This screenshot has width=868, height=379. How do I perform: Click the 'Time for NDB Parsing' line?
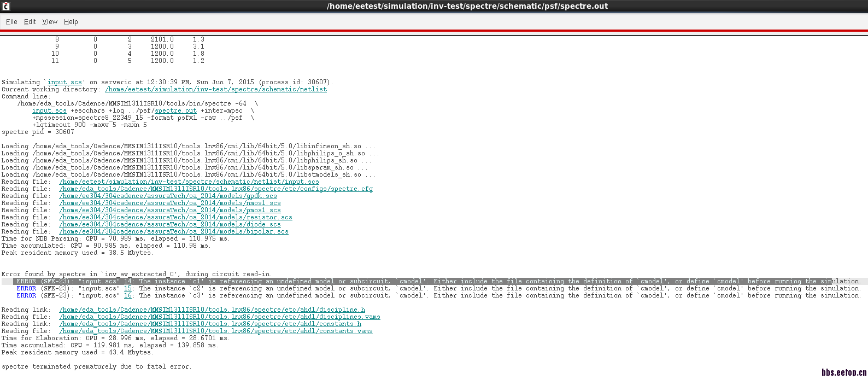[x=116, y=238]
